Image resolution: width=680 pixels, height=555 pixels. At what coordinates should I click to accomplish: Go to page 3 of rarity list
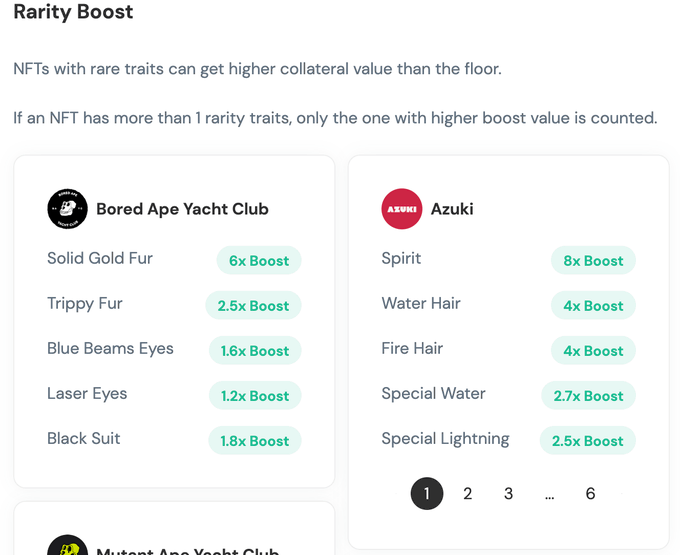tap(508, 493)
